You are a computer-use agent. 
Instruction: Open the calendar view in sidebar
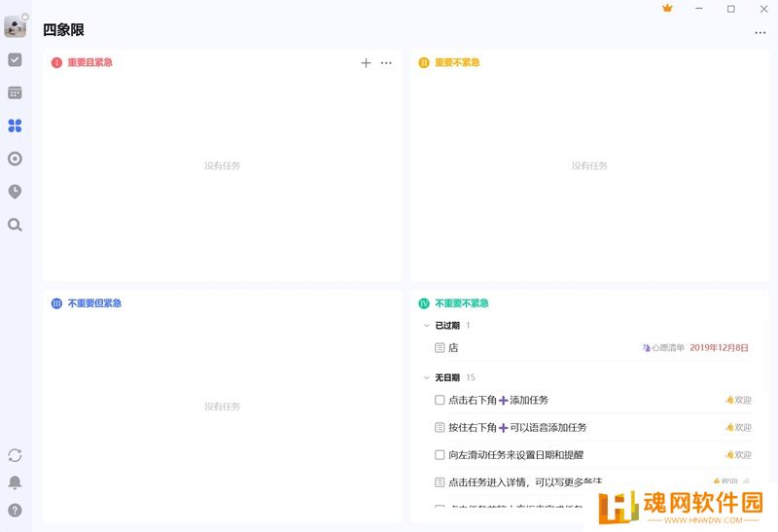pyautogui.click(x=15, y=92)
